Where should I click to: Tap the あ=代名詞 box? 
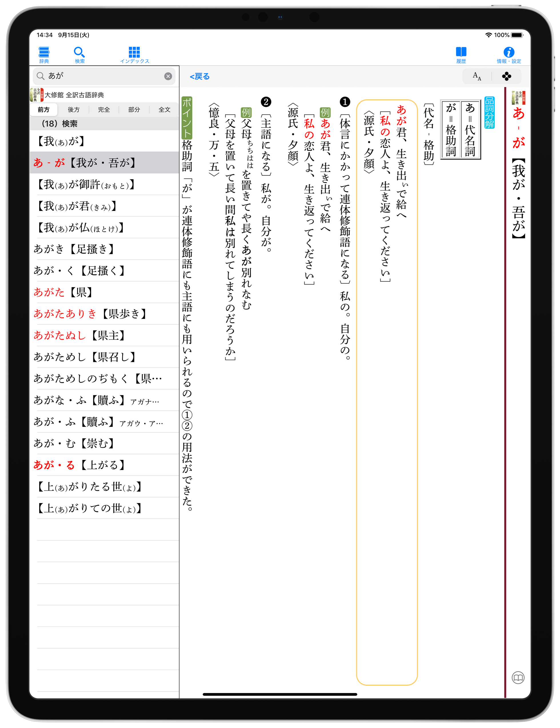click(470, 129)
